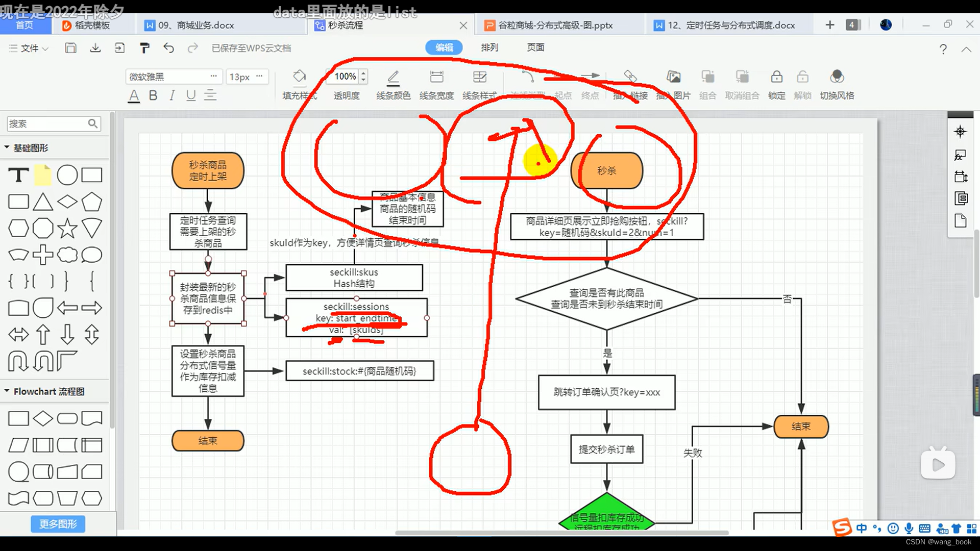Toggle italic text formatting

click(172, 95)
